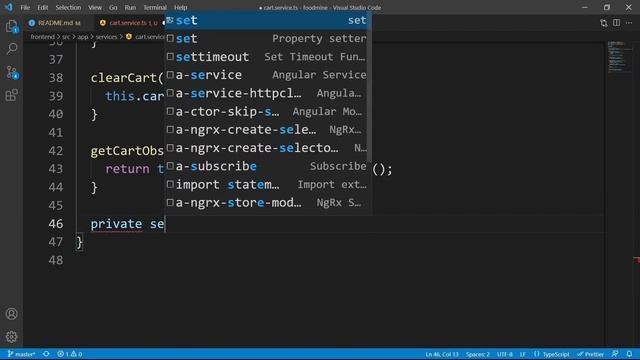Click the Open Changes icon in editor toolbar
This screenshot has height=360, width=640.
coord(604,23)
